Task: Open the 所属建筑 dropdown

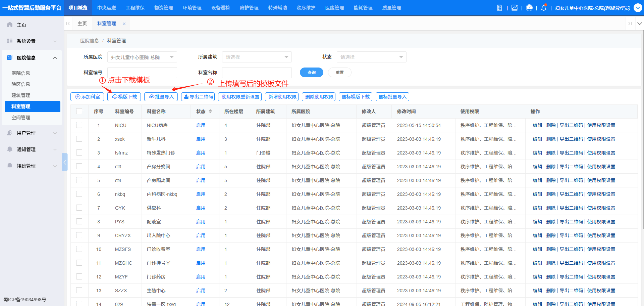Action: coord(257,57)
